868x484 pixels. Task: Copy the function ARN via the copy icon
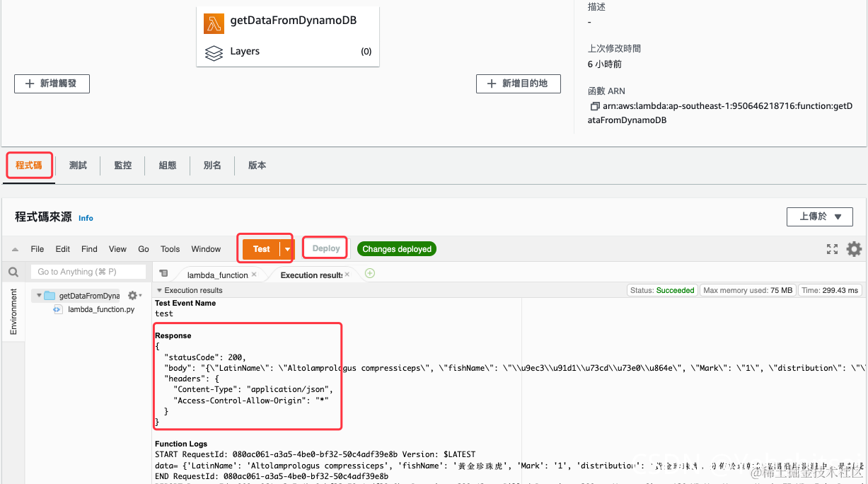click(594, 106)
